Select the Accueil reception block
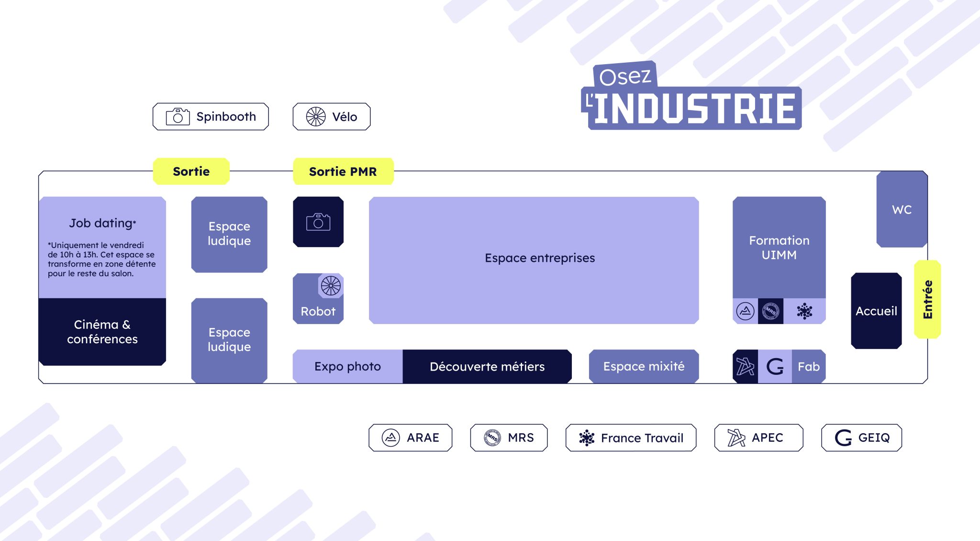The image size is (980, 541). 876,311
